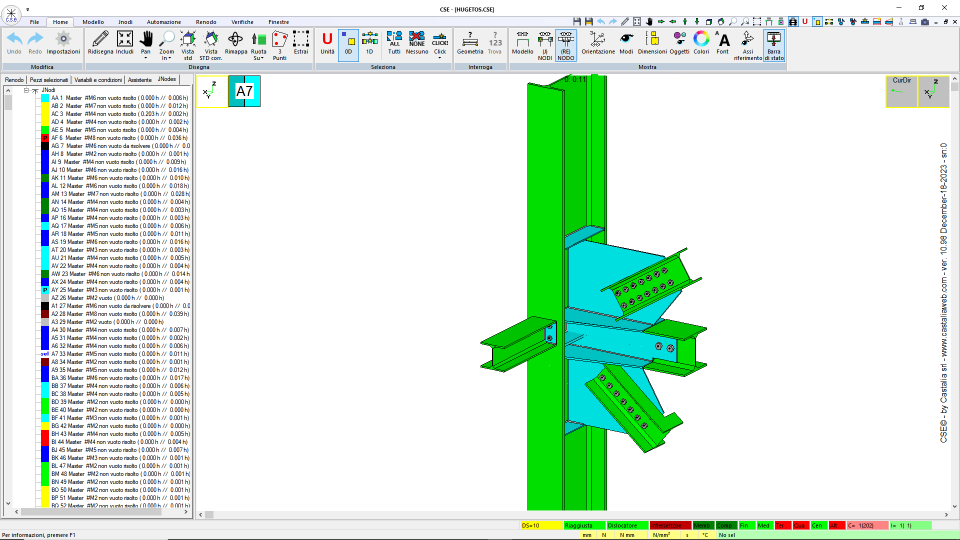Viewport: 960px width, 540px height.
Task: Open the Unità units tool
Action: click(327, 40)
